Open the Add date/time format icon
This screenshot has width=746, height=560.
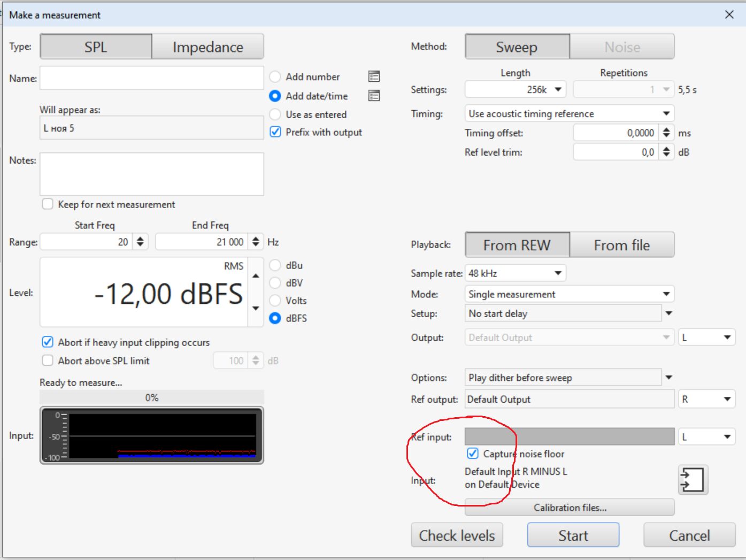[x=374, y=96]
